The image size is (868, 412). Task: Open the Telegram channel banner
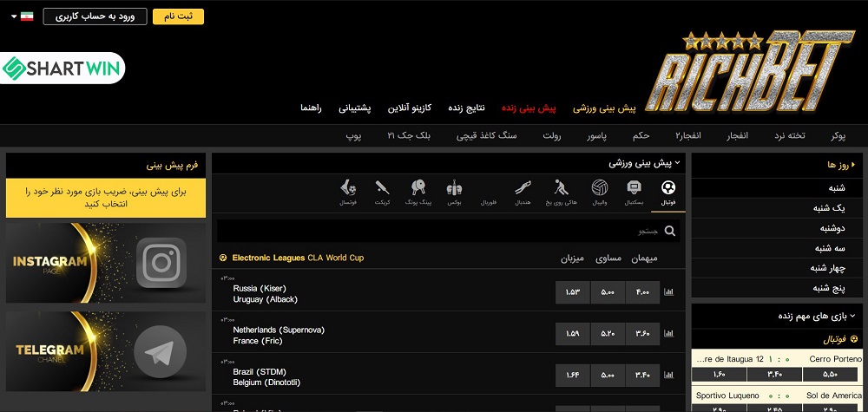click(x=106, y=350)
